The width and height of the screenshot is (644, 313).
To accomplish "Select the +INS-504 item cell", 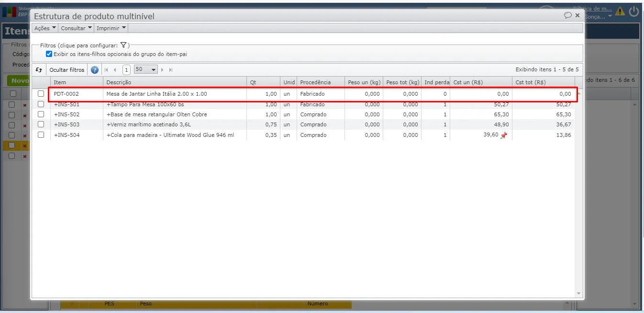I will click(77, 135).
